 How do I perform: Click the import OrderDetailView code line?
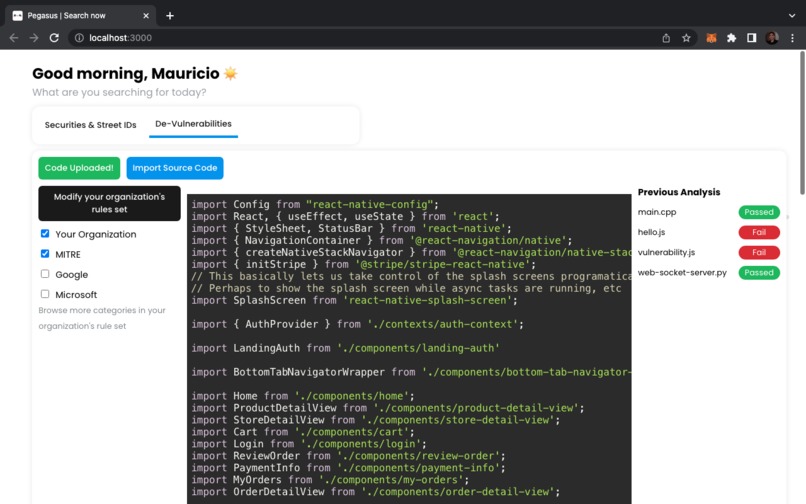pos(375,492)
